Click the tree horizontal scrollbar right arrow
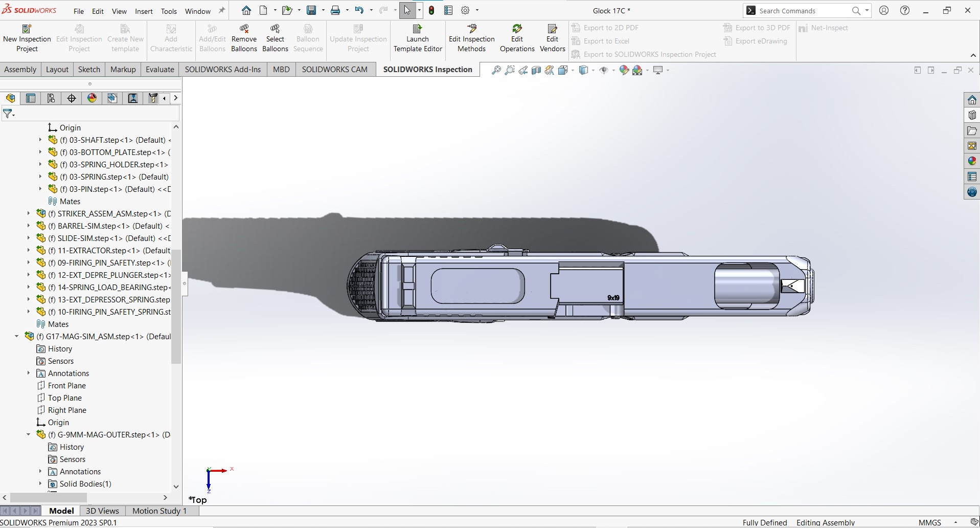The height and width of the screenshot is (528, 980). tap(165, 497)
